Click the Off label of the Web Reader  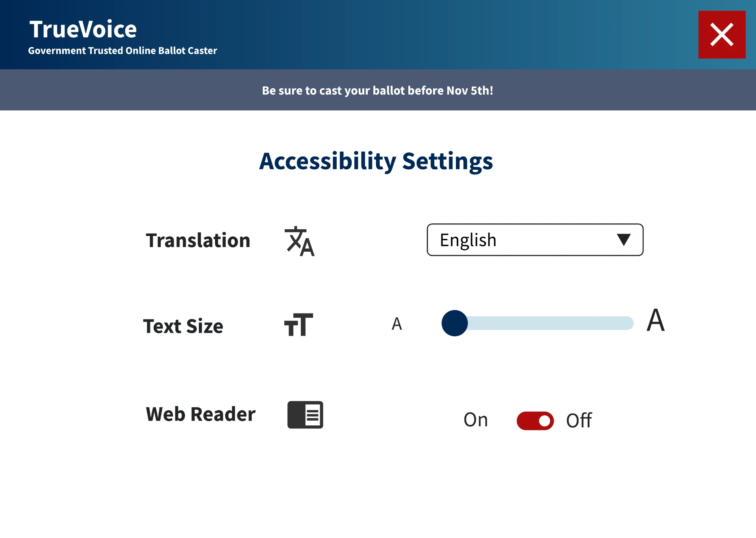(579, 420)
